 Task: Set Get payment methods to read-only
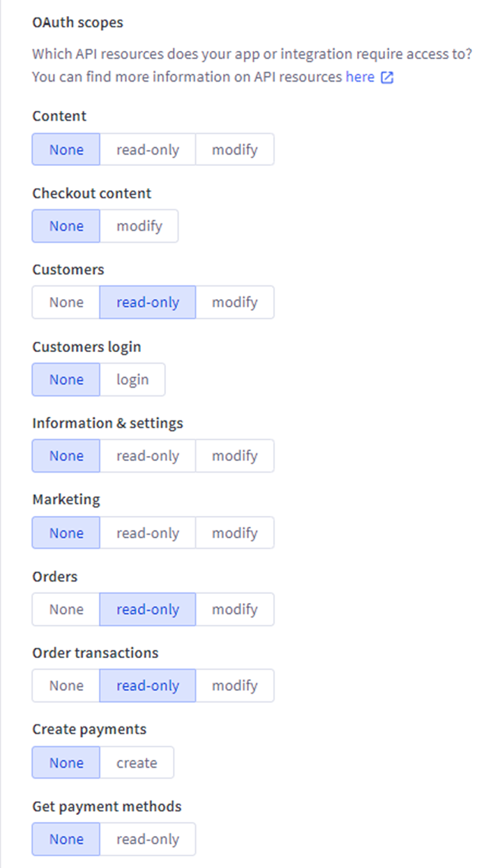tap(147, 839)
